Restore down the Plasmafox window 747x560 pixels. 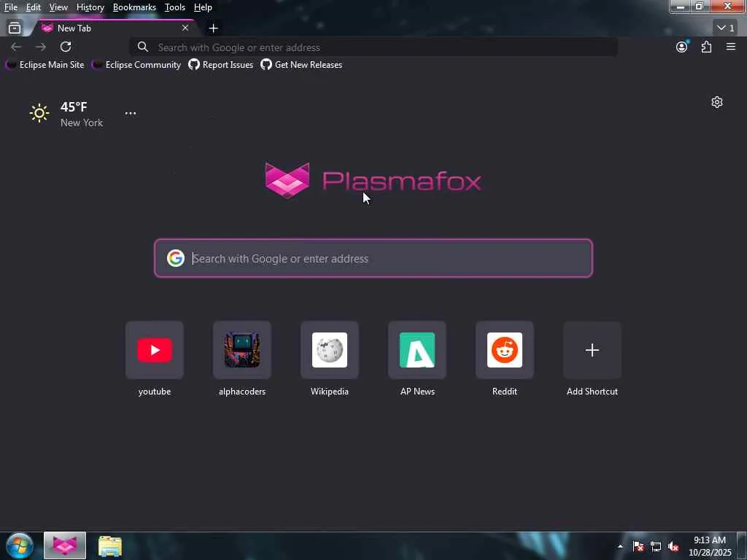coord(700,6)
